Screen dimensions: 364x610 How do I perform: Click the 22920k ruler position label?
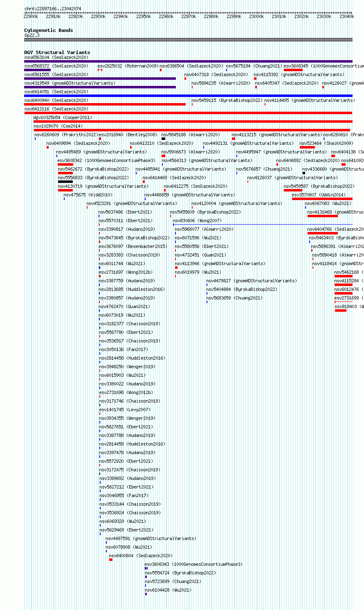76,16
